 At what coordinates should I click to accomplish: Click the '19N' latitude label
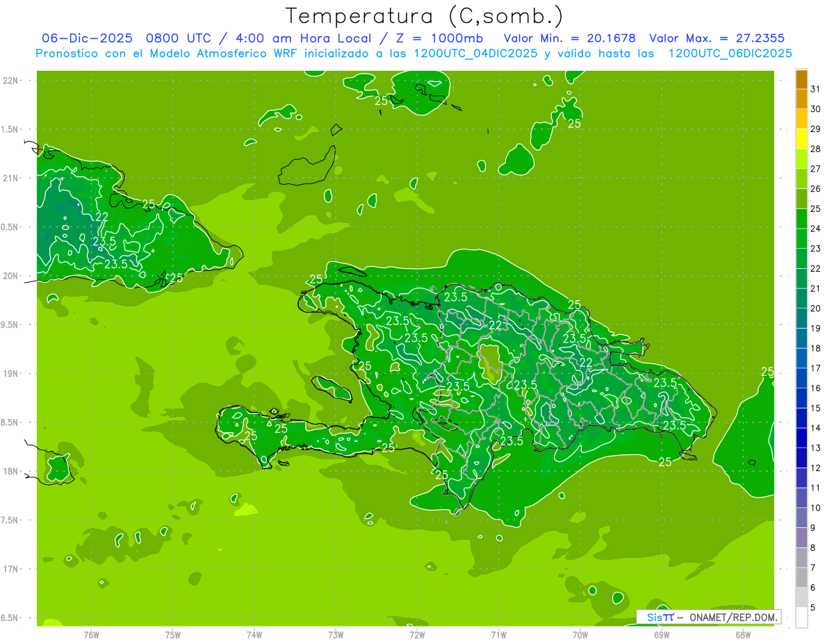point(10,374)
